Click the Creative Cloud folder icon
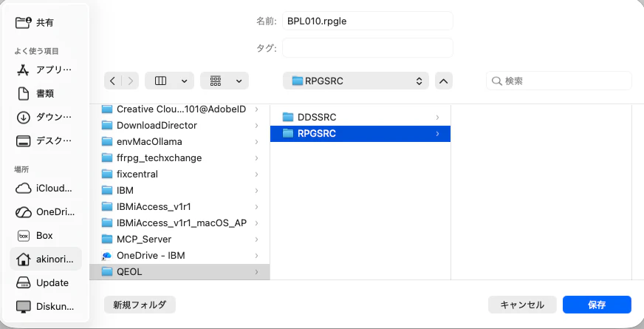 pyautogui.click(x=107, y=109)
